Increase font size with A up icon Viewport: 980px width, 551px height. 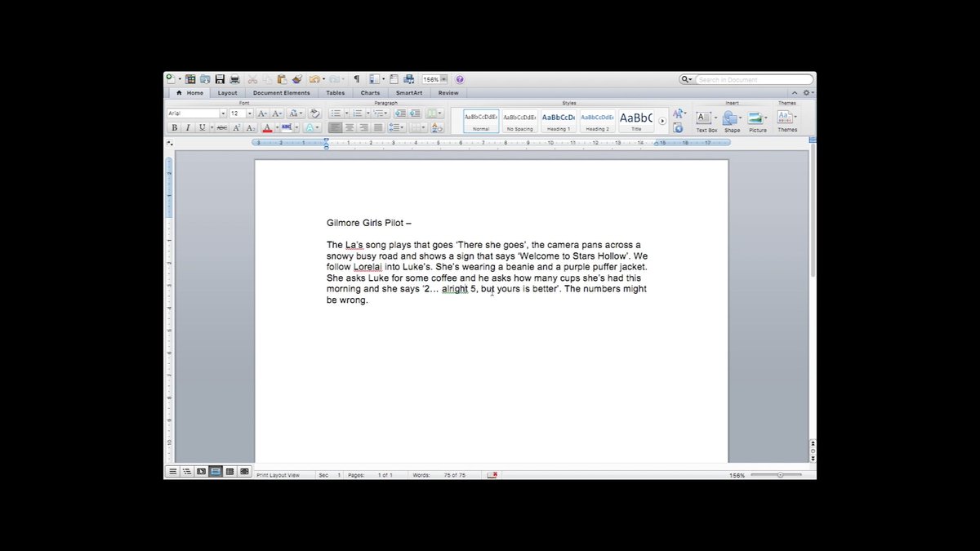[262, 113]
